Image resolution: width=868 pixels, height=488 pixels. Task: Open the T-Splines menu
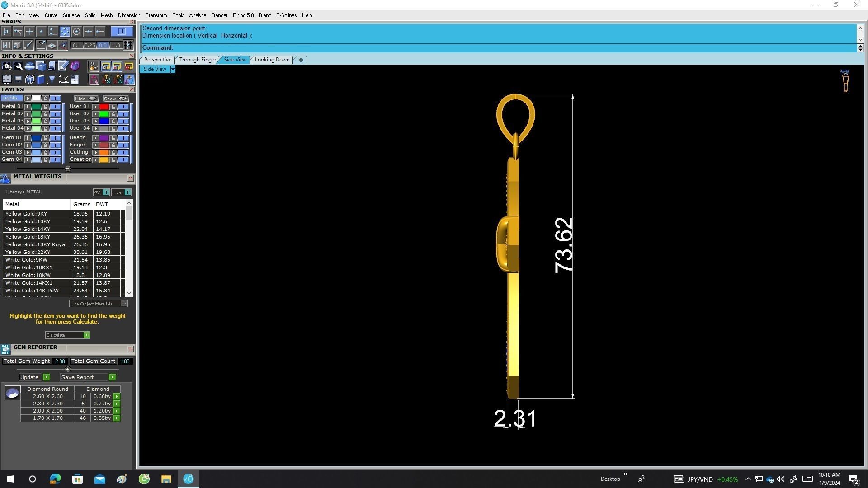click(287, 15)
